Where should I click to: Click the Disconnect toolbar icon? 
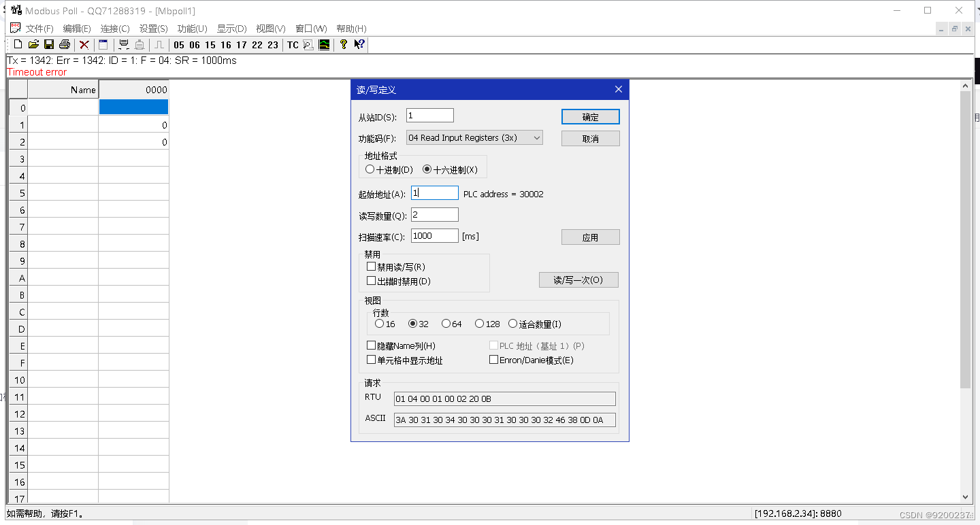coord(140,45)
